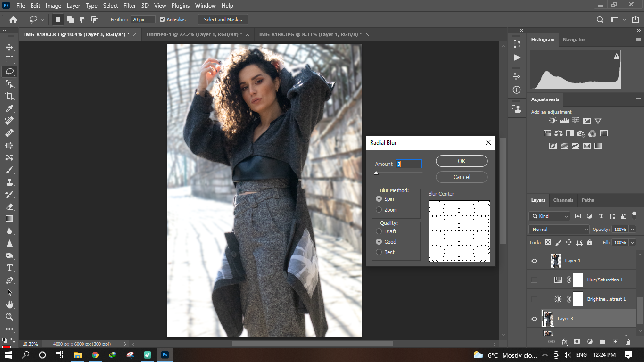644x362 pixels.
Task: Delete layer with trash icon
Action: (x=627, y=342)
